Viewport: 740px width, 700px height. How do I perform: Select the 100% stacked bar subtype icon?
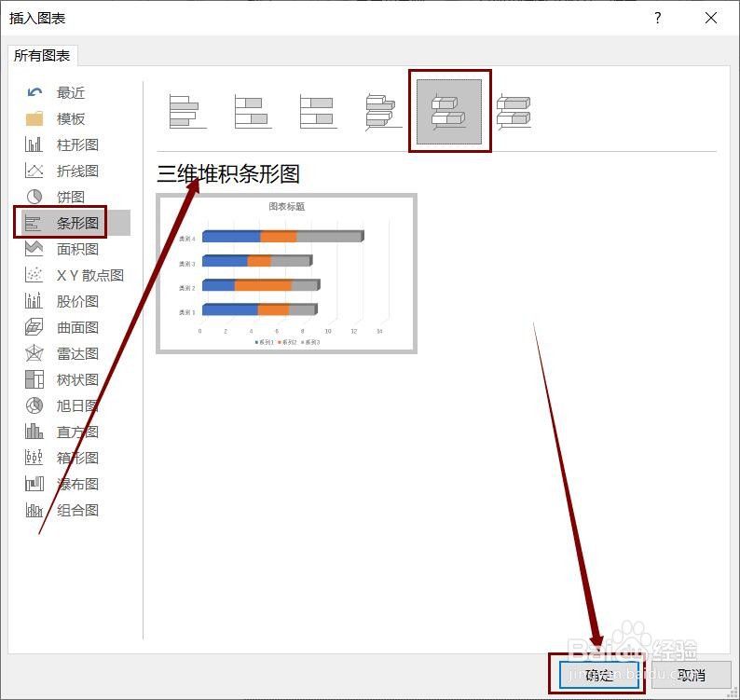(x=318, y=112)
